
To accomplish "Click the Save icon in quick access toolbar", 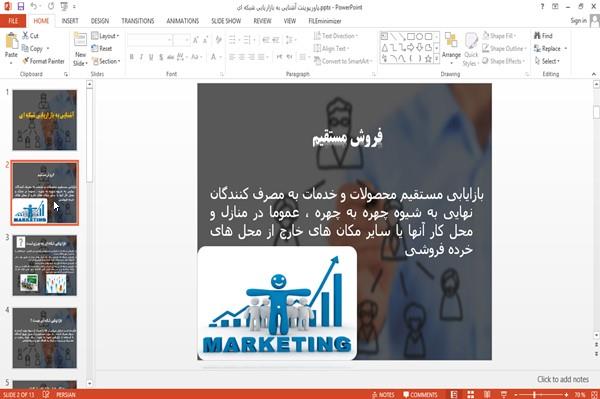I will click(21, 6).
